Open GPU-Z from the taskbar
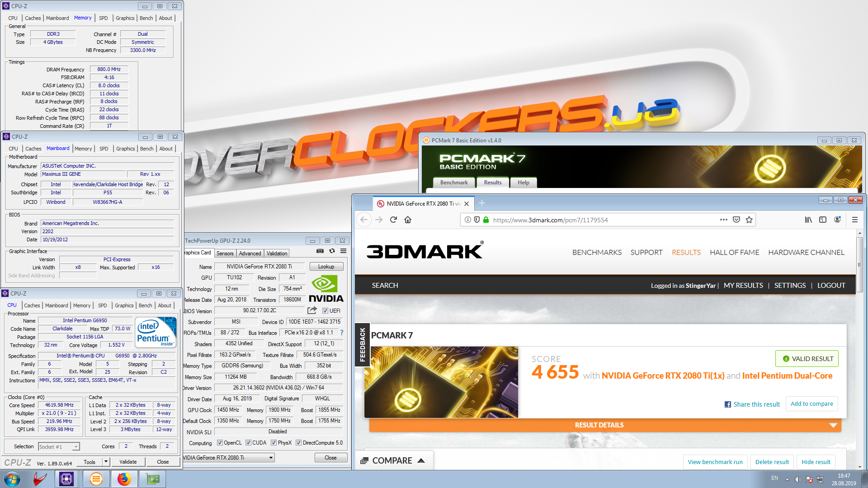868x488 pixels. click(x=152, y=479)
